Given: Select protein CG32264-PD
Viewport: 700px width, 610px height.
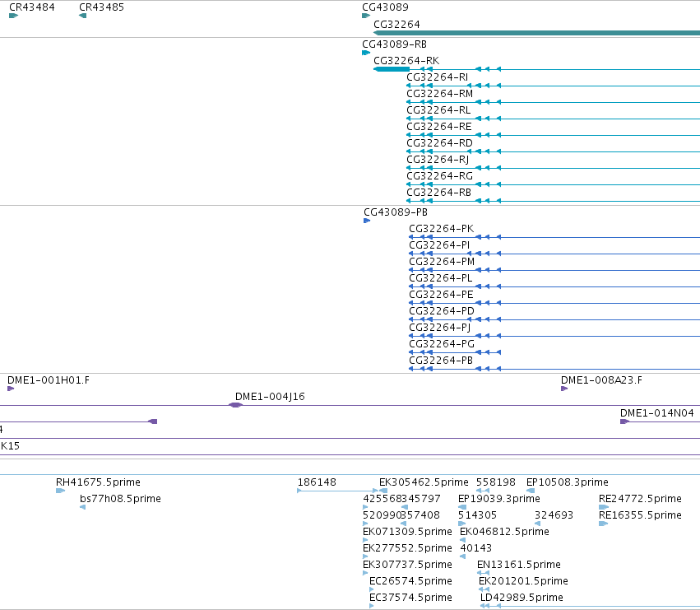Looking at the screenshot, I should point(442,311).
